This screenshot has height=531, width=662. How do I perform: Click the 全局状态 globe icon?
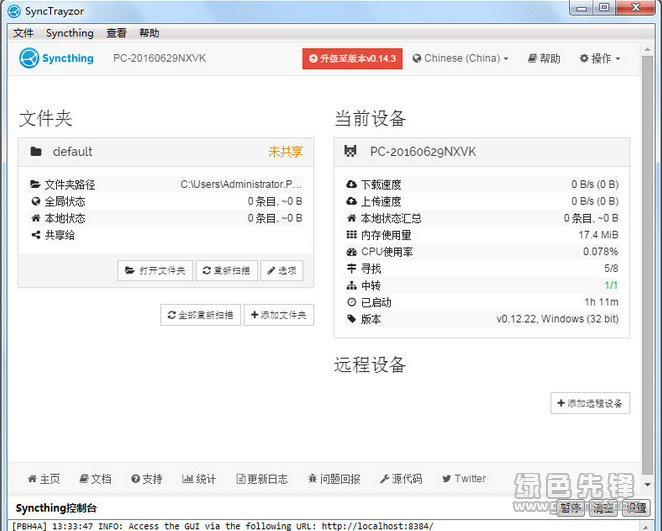tap(35, 201)
